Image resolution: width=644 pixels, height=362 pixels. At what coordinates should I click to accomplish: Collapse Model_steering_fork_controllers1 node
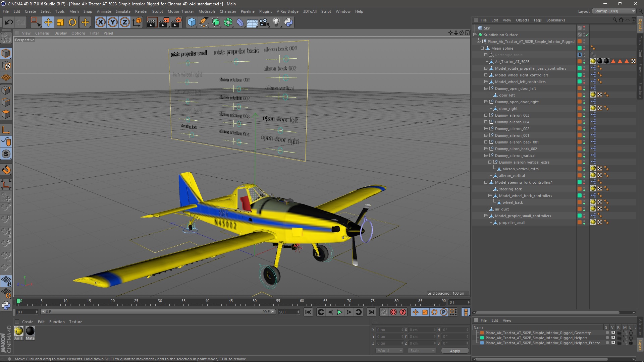[486, 182]
